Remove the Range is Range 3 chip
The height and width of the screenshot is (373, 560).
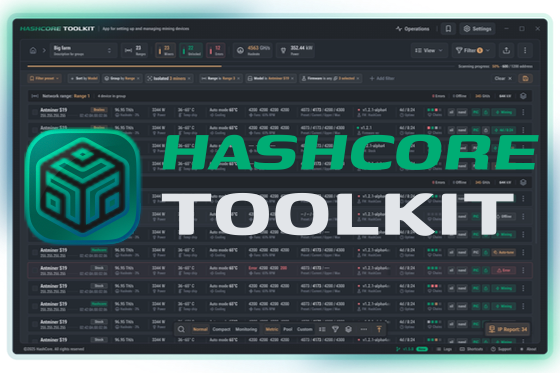239,78
